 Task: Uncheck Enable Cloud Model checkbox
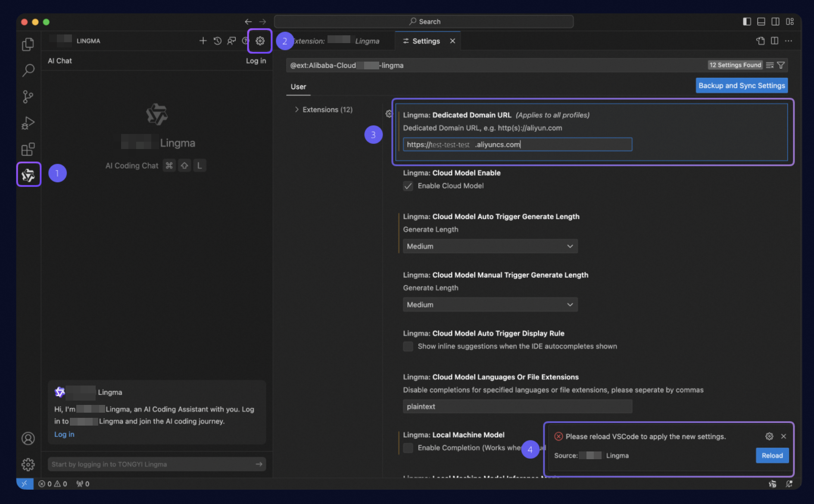pos(408,186)
